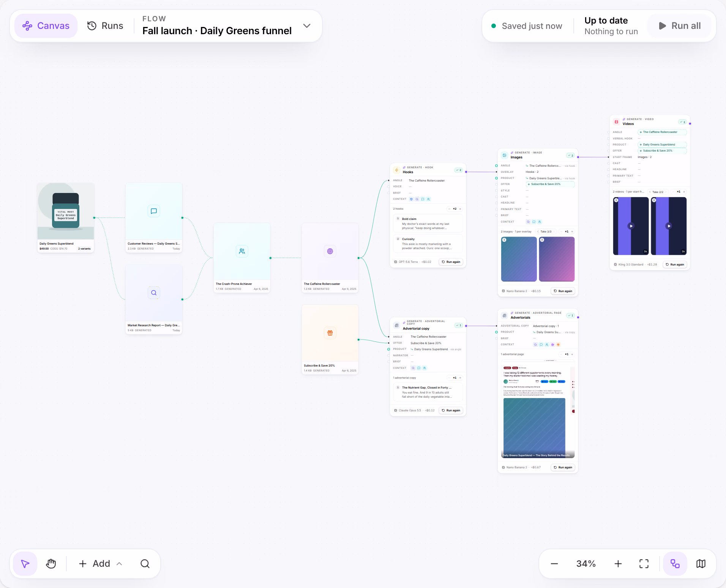Click the magnifier icon on Market Research node
This screenshot has height=588, width=726.
pyautogui.click(x=154, y=293)
